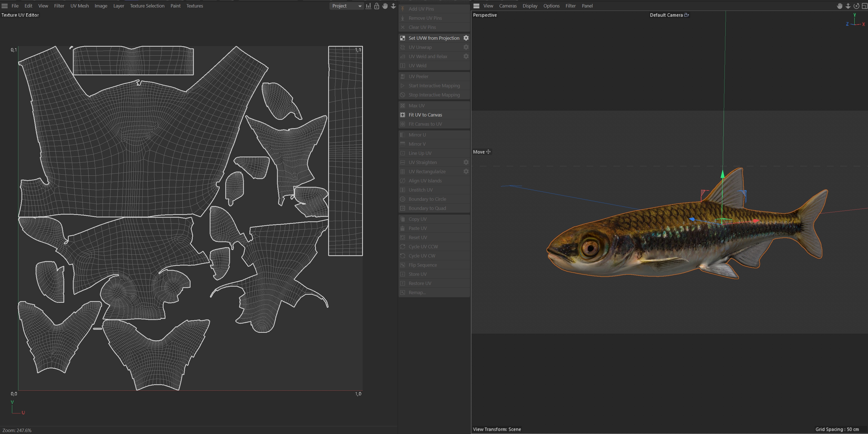
Task: Click the green Y axis gizmo arrow
Action: pos(723,175)
